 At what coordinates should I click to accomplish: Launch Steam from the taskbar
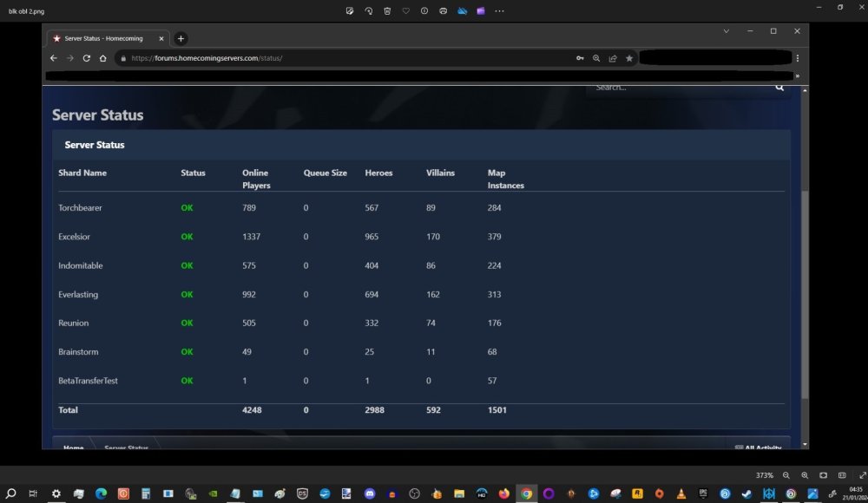pos(747,493)
